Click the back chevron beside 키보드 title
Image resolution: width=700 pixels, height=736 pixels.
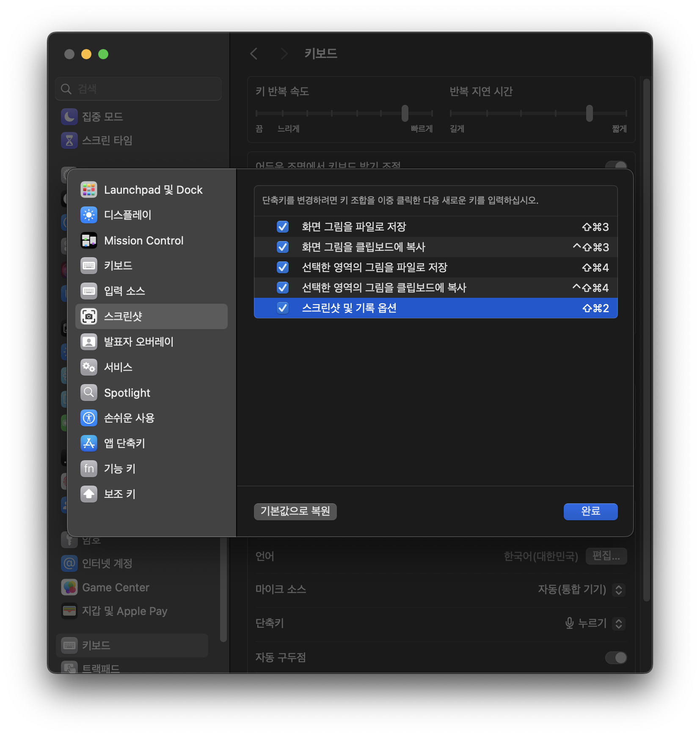tap(254, 54)
